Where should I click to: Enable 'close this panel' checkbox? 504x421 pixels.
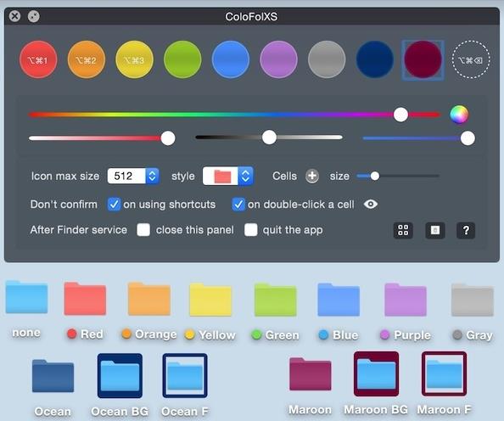tap(143, 230)
